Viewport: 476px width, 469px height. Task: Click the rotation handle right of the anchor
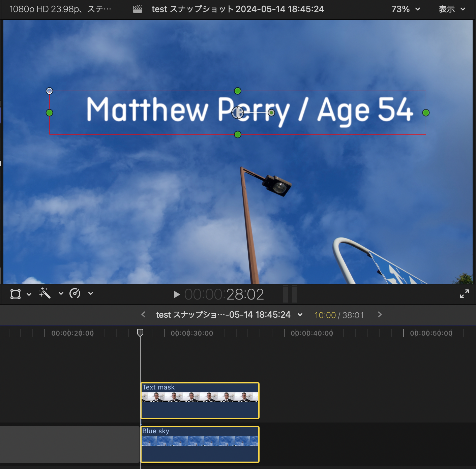click(x=271, y=113)
